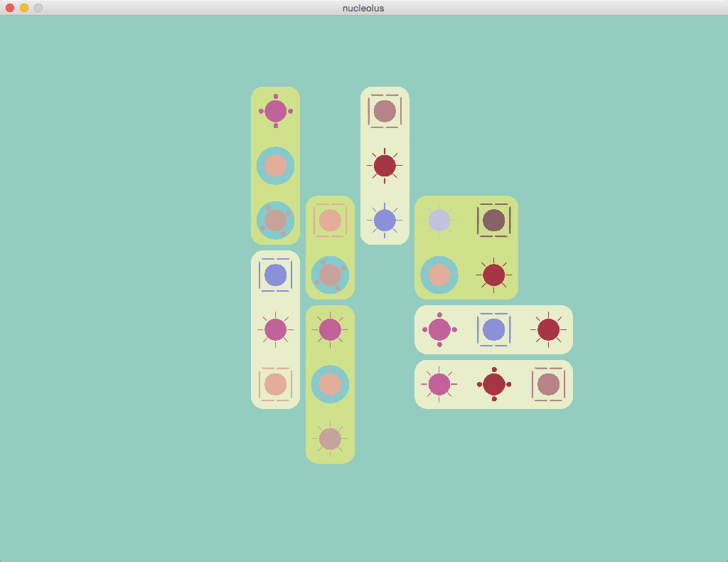
Task: Click the teal-ringed mauve circle below peach bracketed circle
Action: [x=330, y=275]
